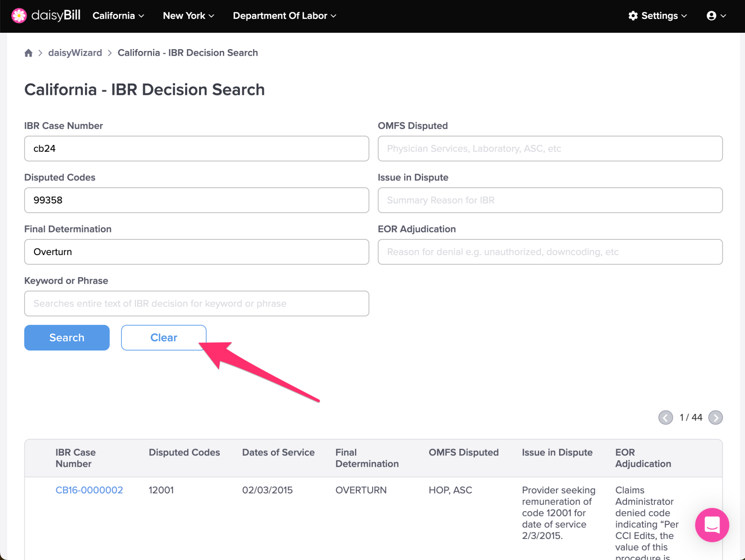This screenshot has width=745, height=560.
Task: Open the pink chat support bubble
Action: (x=712, y=525)
